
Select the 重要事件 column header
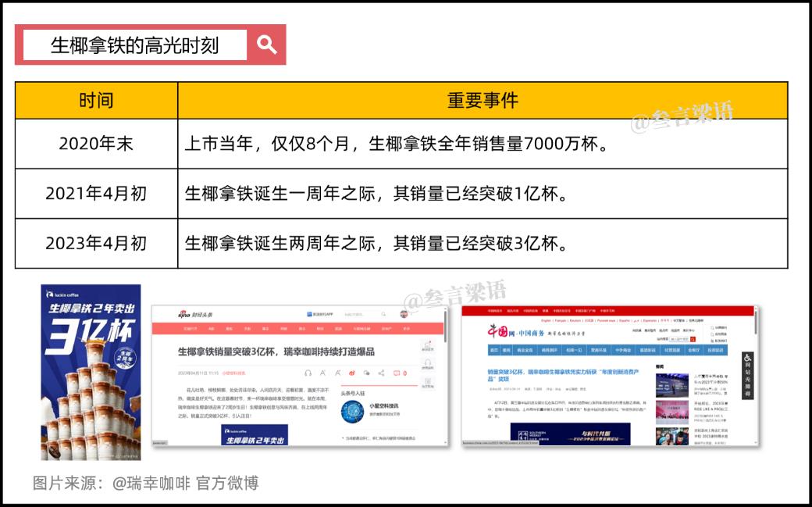pos(483,100)
